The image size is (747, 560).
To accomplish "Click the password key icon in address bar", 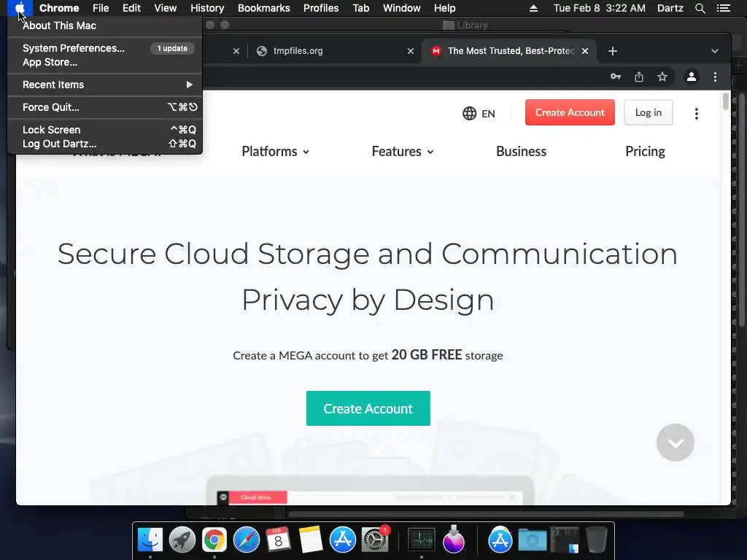I will pos(616,77).
